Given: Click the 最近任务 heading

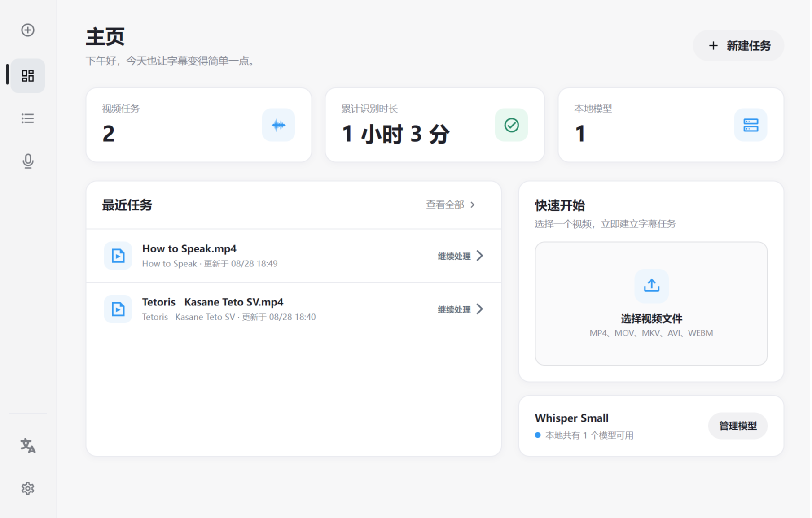Looking at the screenshot, I should [127, 205].
